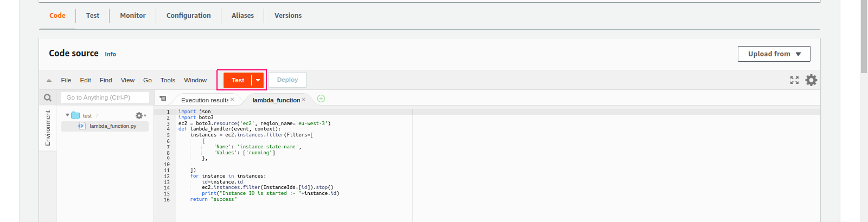The height and width of the screenshot is (222, 868).
Task: Open the Test button dropdown arrow
Action: tap(258, 80)
